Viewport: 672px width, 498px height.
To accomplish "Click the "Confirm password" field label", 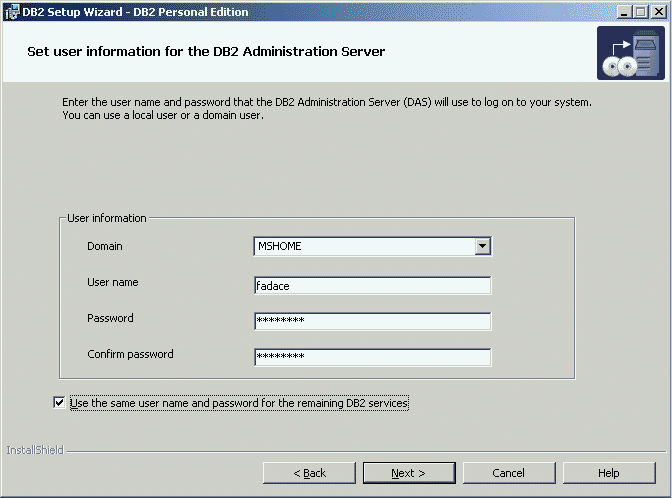I will point(130,354).
